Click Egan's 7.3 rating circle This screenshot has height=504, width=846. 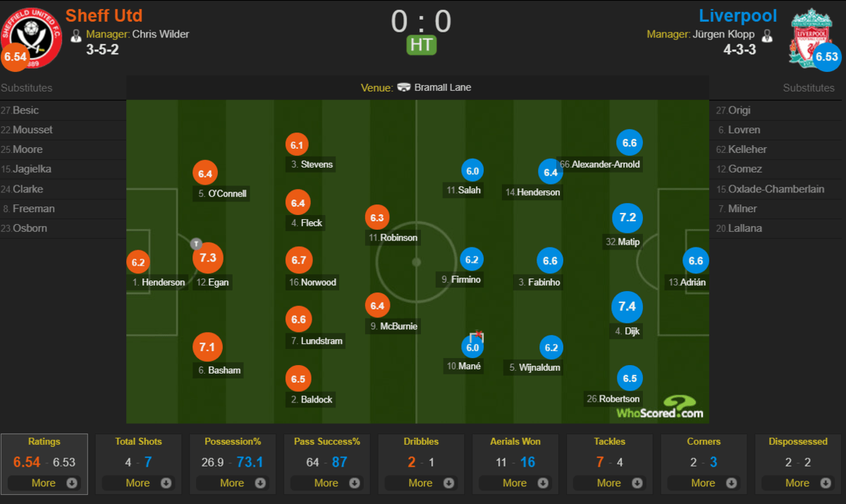click(x=208, y=257)
